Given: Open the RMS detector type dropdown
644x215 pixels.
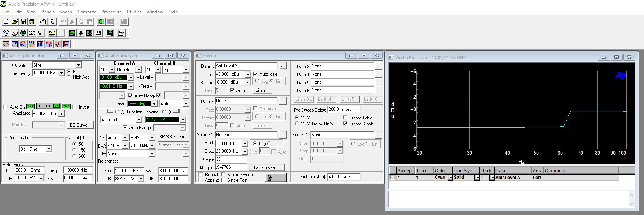Looking at the screenshot, I should pos(152,138).
